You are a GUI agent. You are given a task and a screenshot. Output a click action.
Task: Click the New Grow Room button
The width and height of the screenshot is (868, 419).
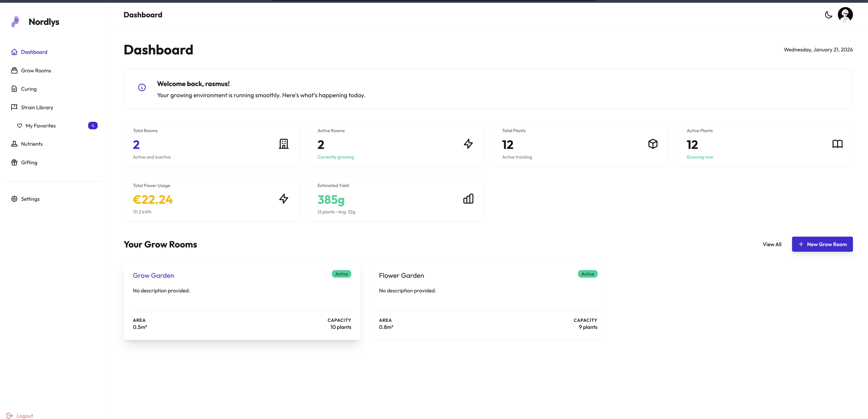tap(822, 244)
